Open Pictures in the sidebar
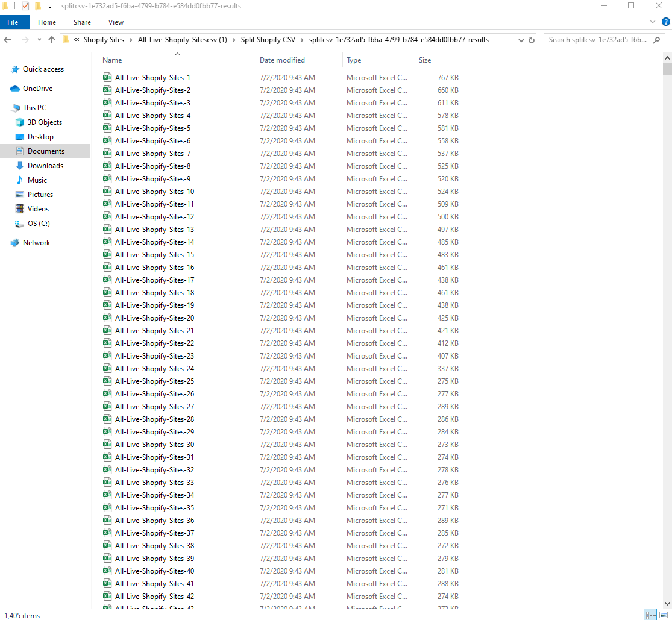Viewport: 672px width, 620px height. pos(40,195)
